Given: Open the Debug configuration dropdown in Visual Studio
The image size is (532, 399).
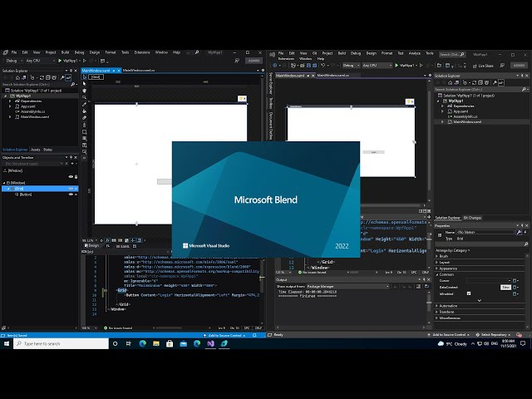Looking at the screenshot, I should tap(351, 65).
